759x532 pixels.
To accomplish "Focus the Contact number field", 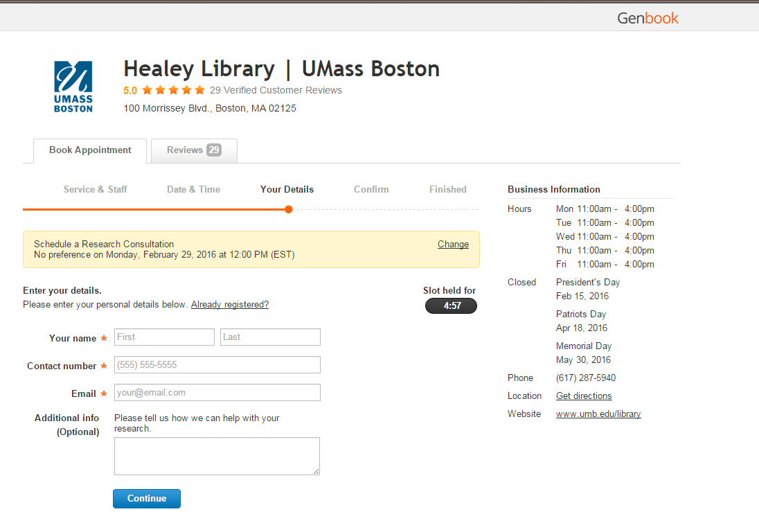I will click(x=217, y=364).
